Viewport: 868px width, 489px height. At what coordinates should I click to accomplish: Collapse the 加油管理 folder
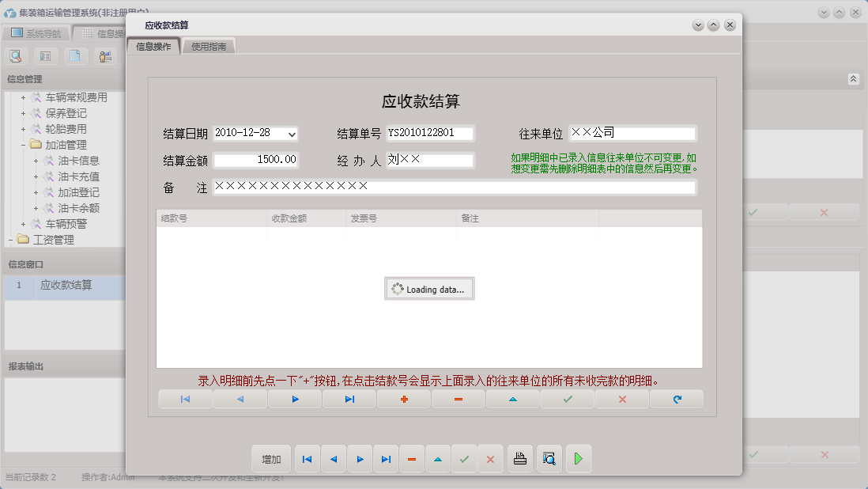coord(25,143)
